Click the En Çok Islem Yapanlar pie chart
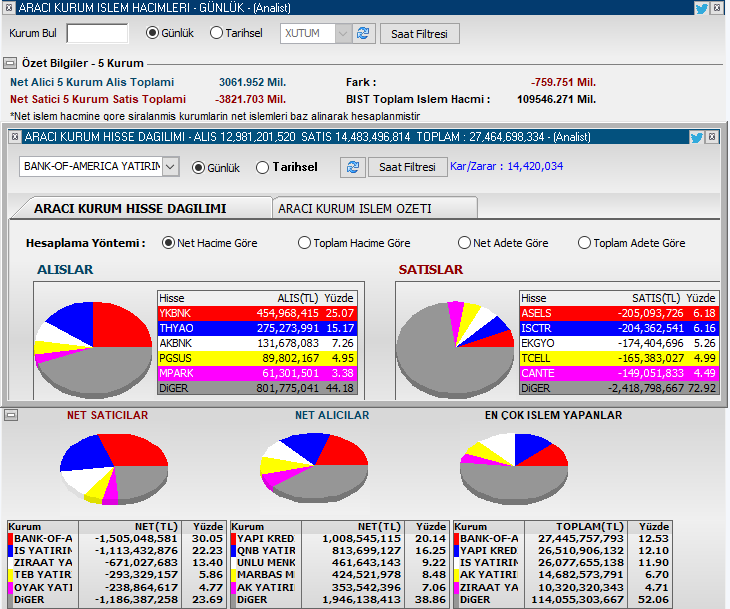730x609 pixels. [514, 469]
